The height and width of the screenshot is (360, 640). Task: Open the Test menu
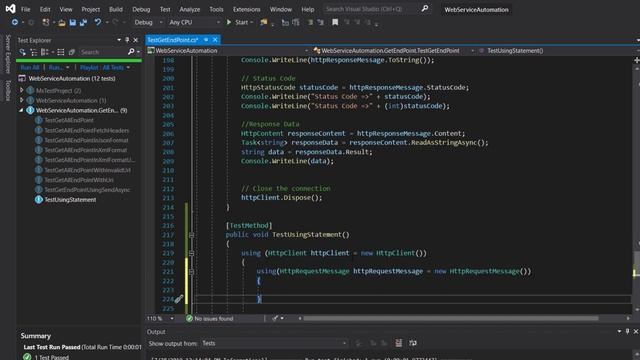165,9
